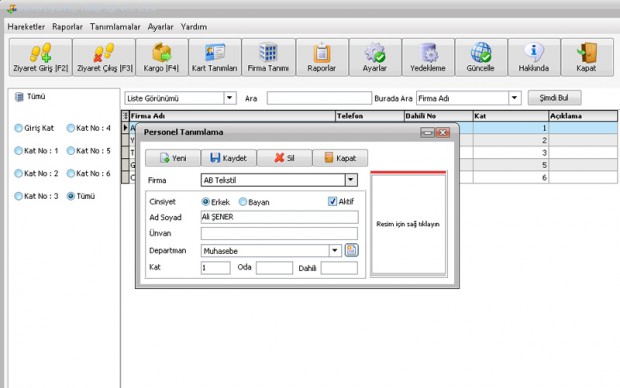Click Kapat button in Personel Tanımlama dialog
Viewport: 620px width, 388px height.
pos(340,158)
